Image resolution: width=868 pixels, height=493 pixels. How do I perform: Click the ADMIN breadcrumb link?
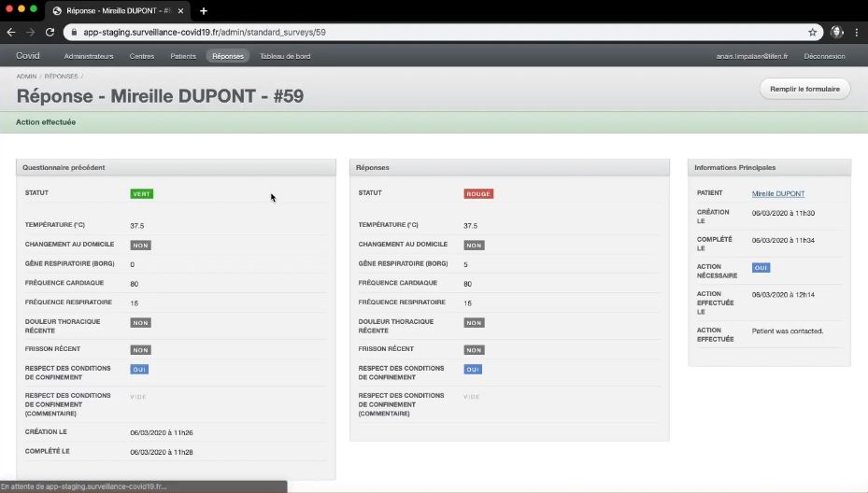[x=25, y=77]
